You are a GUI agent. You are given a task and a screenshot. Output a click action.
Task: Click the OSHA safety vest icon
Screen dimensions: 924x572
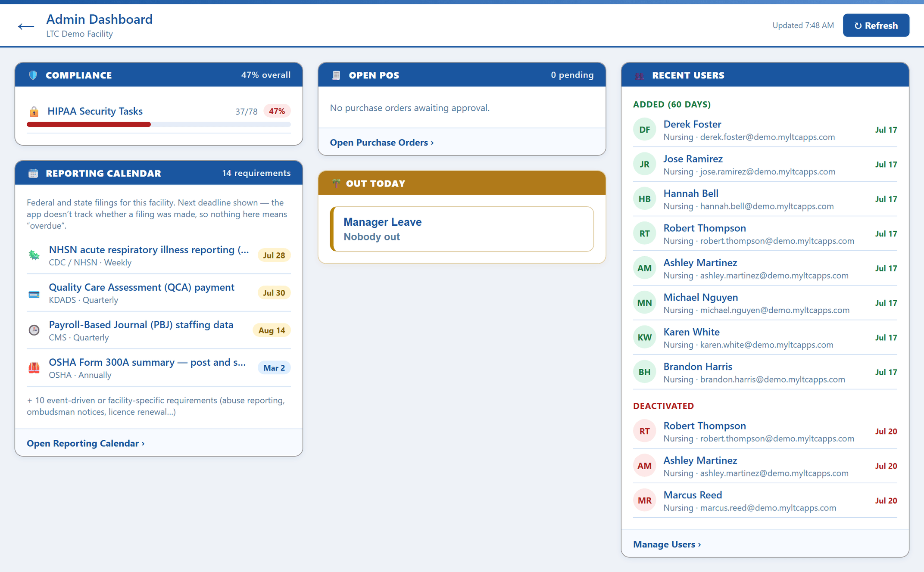[x=34, y=368]
